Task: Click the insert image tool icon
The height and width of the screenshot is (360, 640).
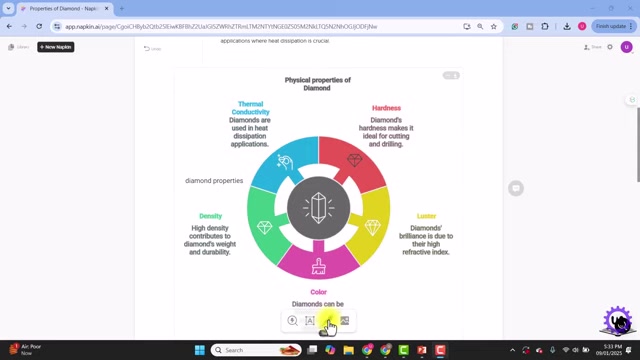Action: (x=344, y=321)
